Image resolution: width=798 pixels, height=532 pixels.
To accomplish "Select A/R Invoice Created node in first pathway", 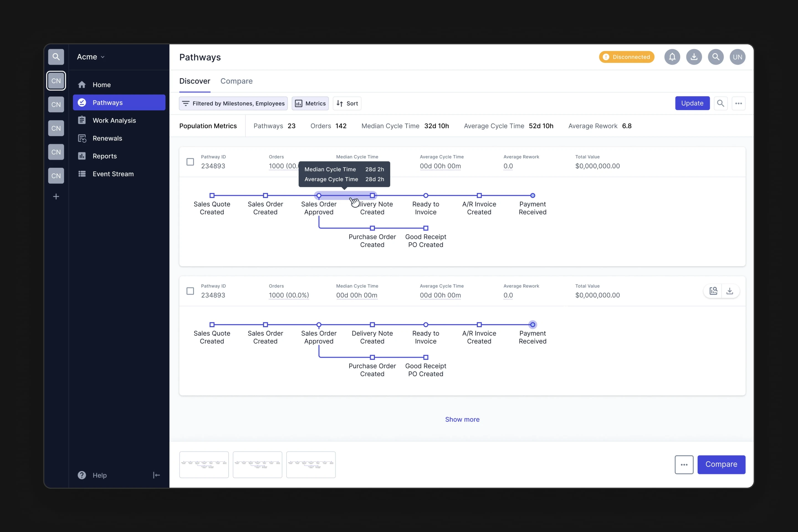I will pyautogui.click(x=479, y=195).
